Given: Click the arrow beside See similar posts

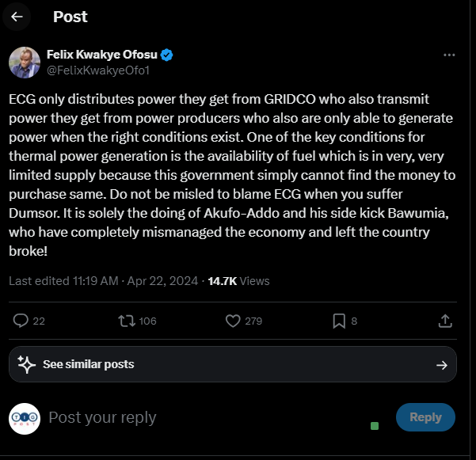Looking at the screenshot, I should pyautogui.click(x=442, y=365).
